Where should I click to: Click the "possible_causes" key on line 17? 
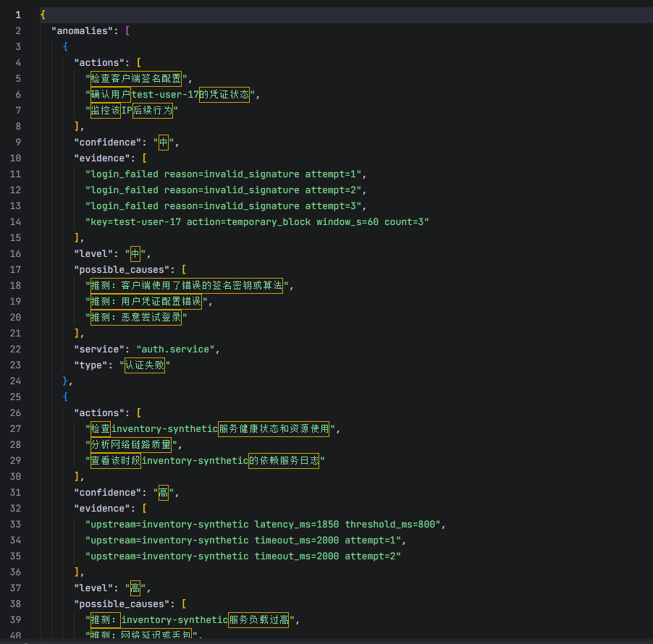pos(122,270)
